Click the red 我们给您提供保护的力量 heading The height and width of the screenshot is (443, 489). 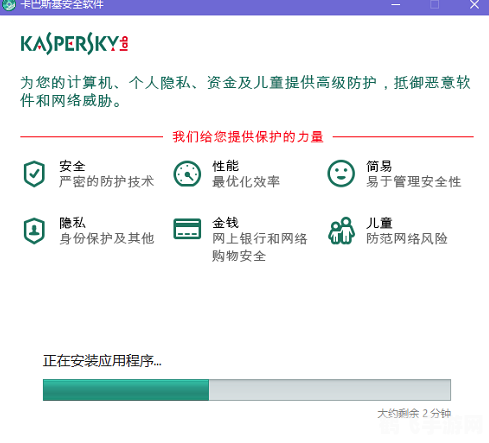point(248,137)
